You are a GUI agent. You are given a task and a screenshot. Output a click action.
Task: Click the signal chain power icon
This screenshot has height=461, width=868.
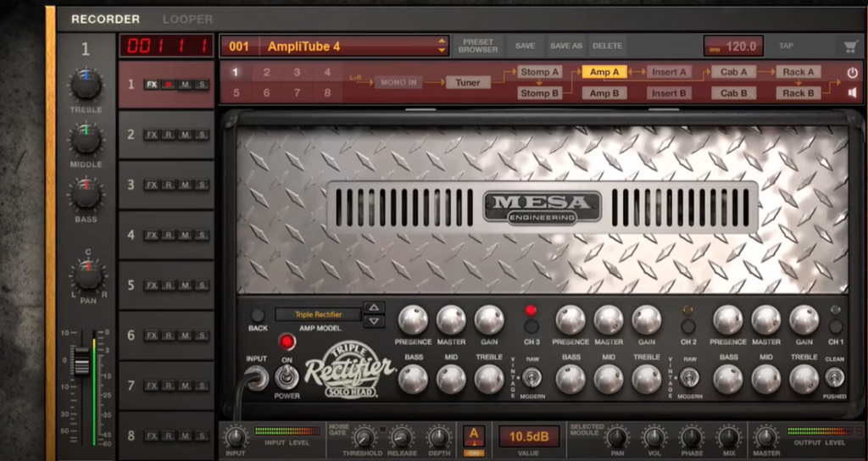pyautogui.click(x=852, y=73)
